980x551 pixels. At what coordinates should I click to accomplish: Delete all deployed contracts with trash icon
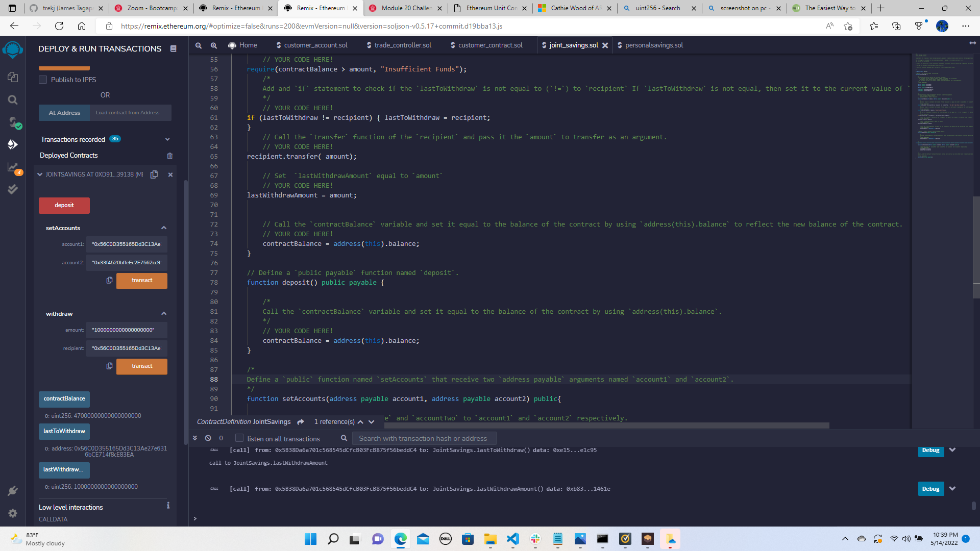point(170,156)
